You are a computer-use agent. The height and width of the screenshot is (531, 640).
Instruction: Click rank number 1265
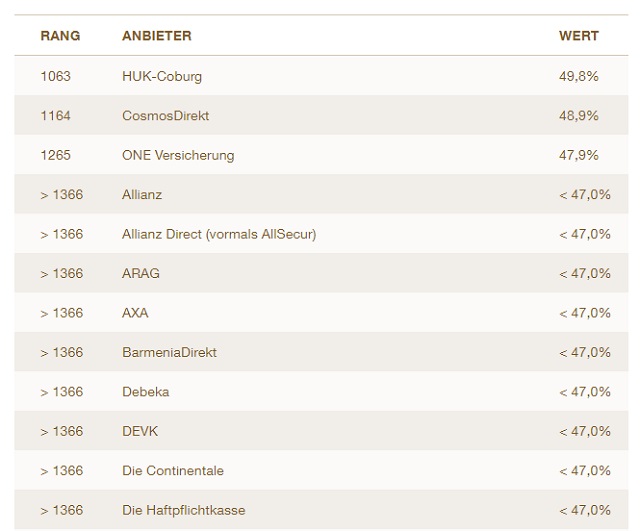(55, 155)
